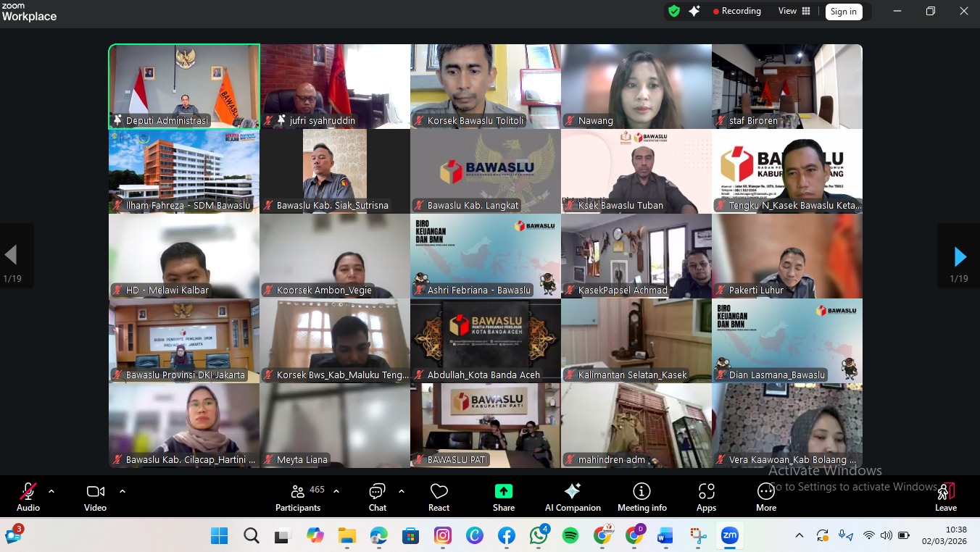Click the Sign in button
Viewport: 980px width, 552px height.
844,12
